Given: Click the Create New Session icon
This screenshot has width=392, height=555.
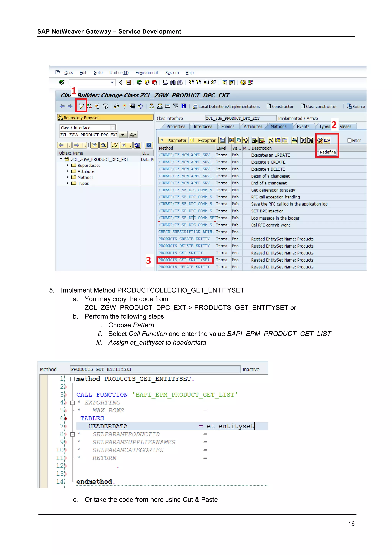Looking at the screenshot, I should pos(224,82).
